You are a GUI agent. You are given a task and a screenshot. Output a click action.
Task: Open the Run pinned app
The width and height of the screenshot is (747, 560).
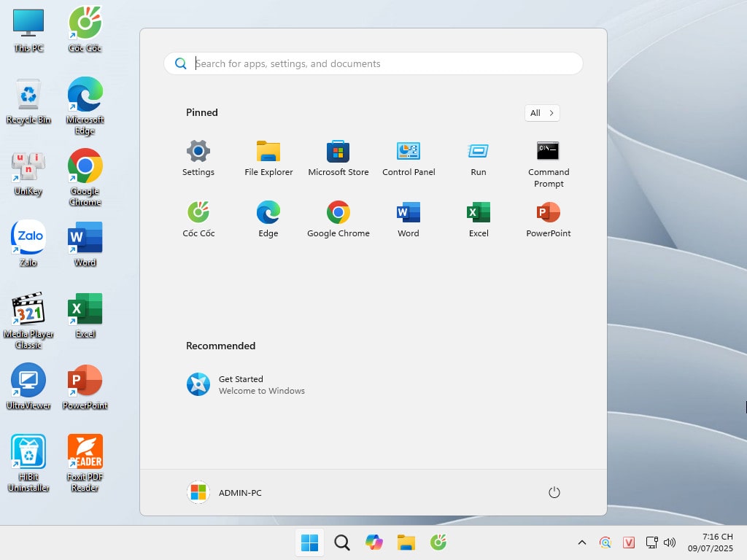tap(479, 158)
